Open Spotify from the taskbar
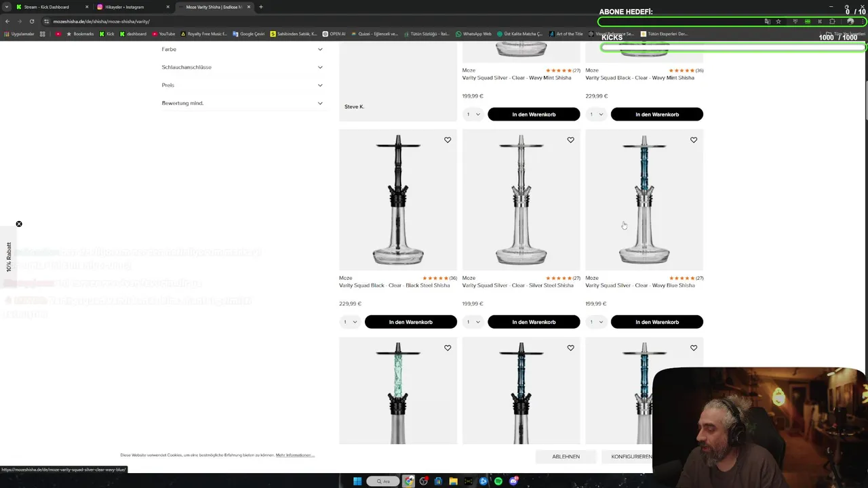Screen dimensions: 868x488 [x=498, y=481]
